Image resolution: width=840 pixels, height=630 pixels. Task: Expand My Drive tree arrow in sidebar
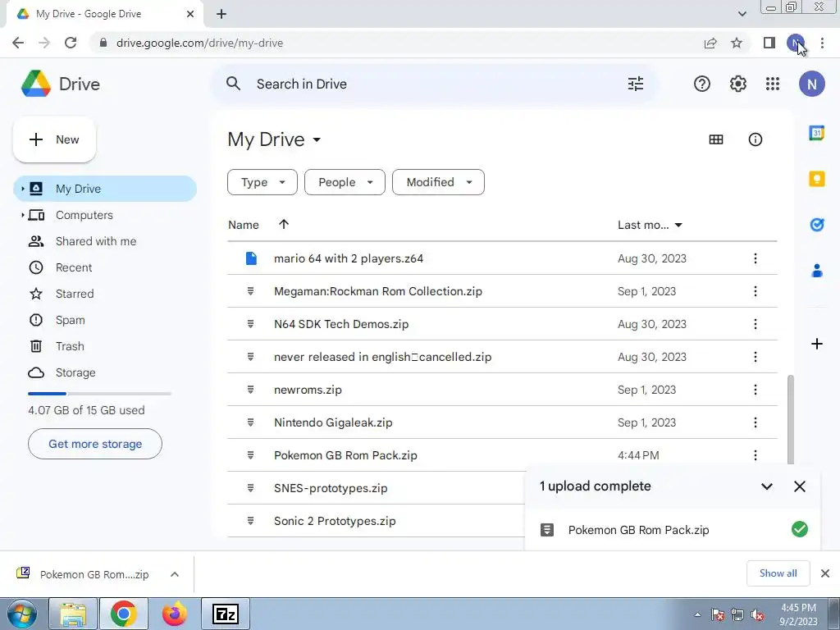tap(22, 189)
